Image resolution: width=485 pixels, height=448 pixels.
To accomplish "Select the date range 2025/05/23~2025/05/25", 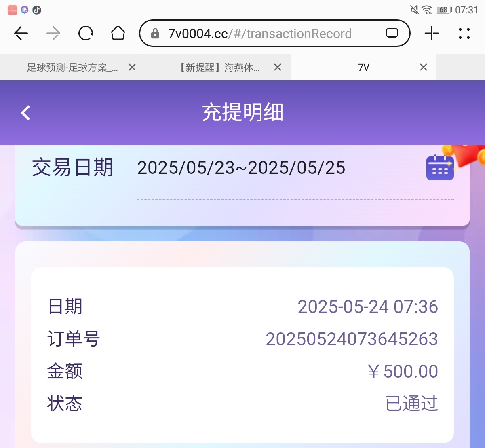I will point(241,168).
